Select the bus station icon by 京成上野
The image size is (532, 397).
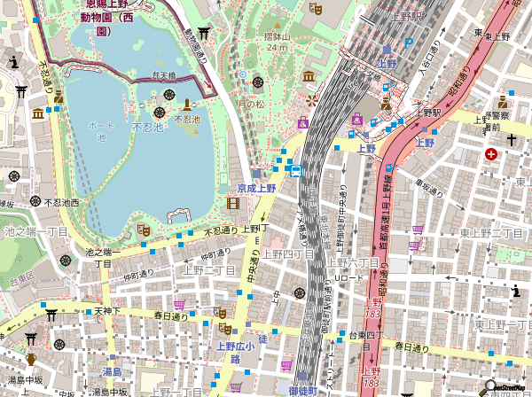click(x=295, y=170)
